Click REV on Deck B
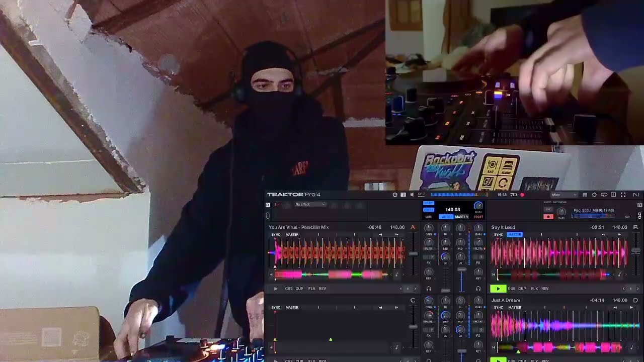644x362 pixels. 545,289
